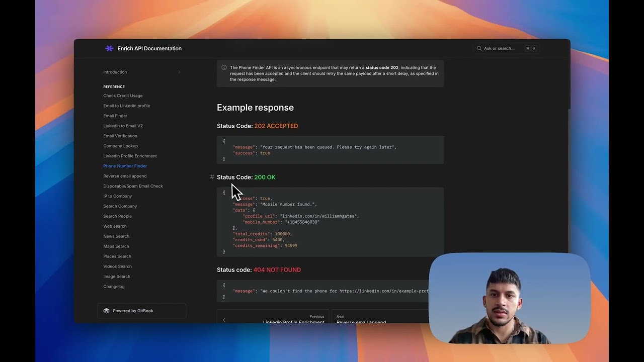The height and width of the screenshot is (362, 644).
Task: Open the Search Company page
Action: click(x=120, y=206)
